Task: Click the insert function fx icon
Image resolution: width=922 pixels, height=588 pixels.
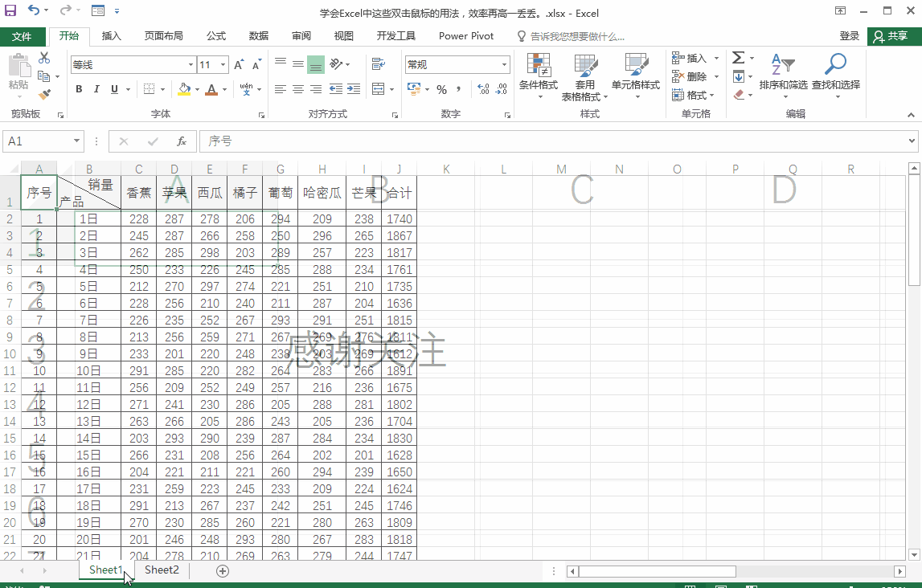Action: 182,141
